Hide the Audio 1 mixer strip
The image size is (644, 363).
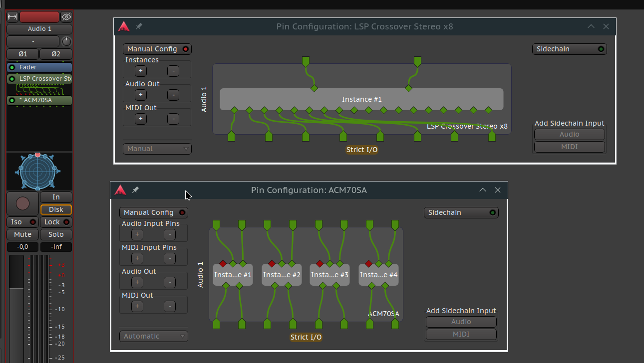pyautogui.click(x=66, y=17)
